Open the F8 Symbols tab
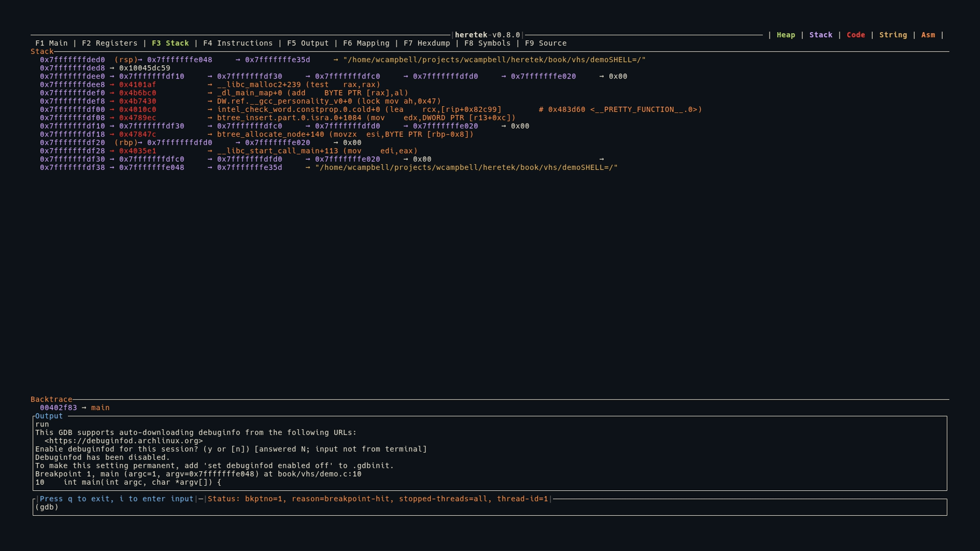 (x=487, y=43)
